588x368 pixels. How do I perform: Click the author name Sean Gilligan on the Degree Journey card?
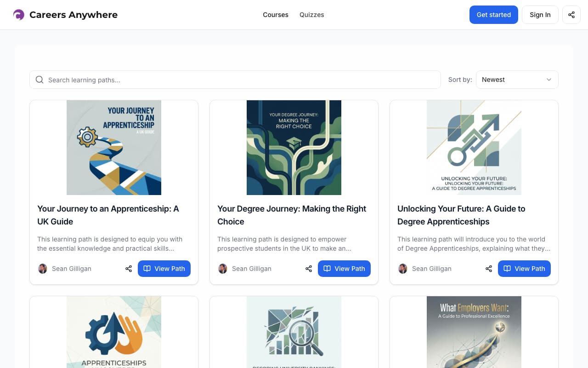252,269
